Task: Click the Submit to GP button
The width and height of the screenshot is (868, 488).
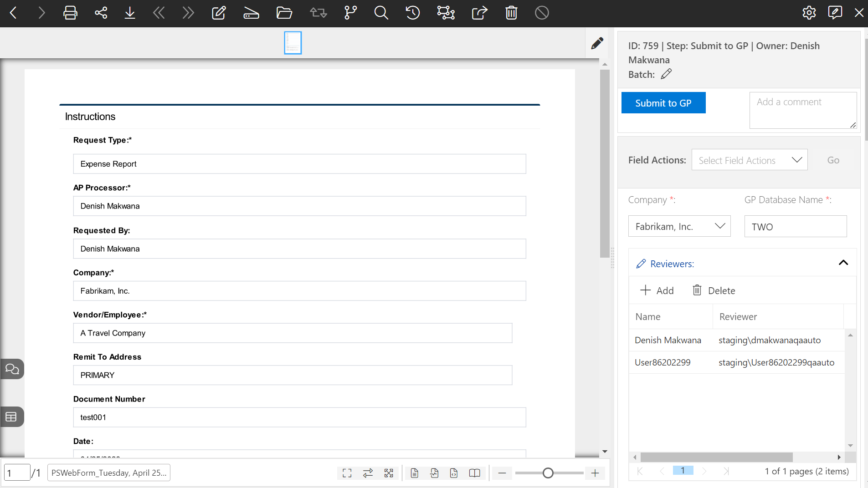Action: [663, 103]
